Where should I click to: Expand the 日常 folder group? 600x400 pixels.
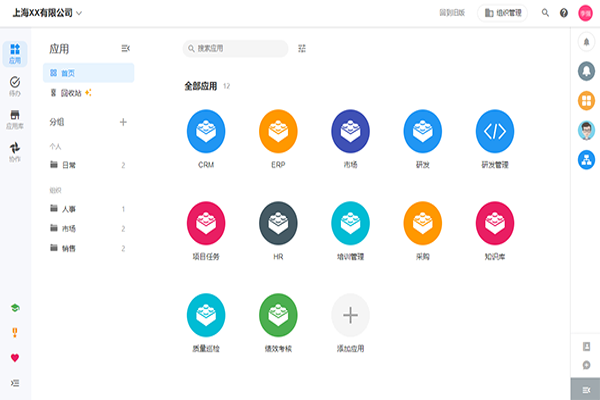pos(68,165)
